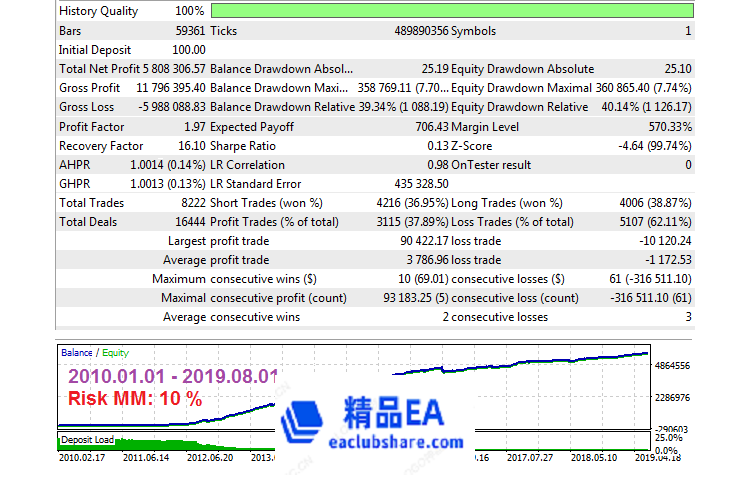The width and height of the screenshot is (750, 480).
Task: Select the Equity legend label
Action: pos(113,353)
